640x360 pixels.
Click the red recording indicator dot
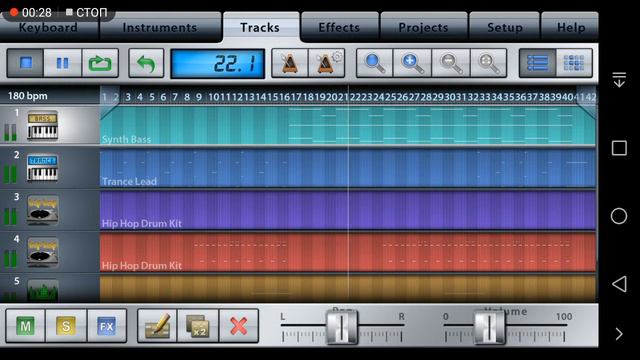point(14,12)
